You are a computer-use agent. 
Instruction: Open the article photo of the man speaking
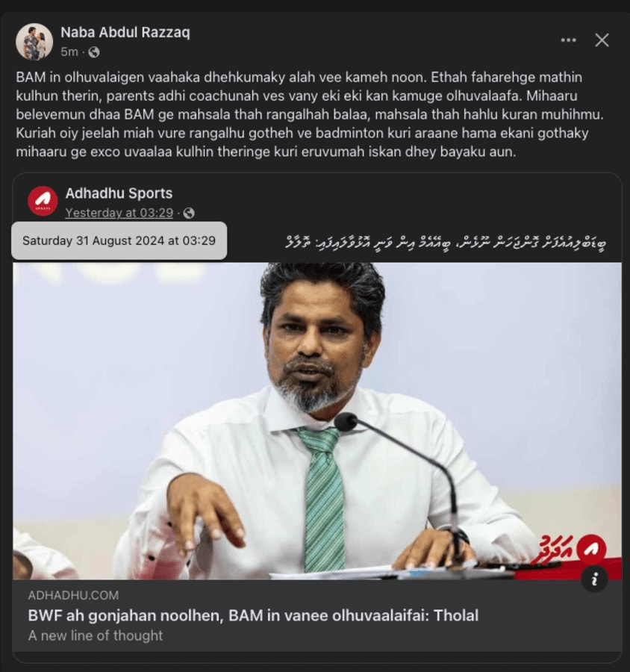click(317, 421)
